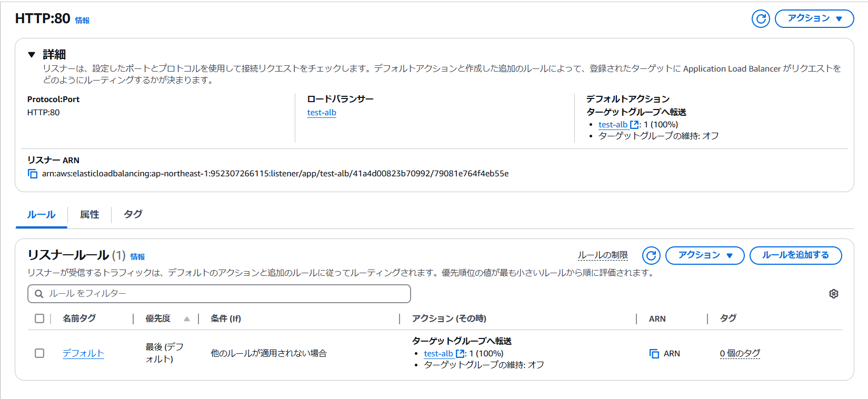Collapse the 詳細 section triangle
Screen dimensions: 868x399
pos(32,54)
